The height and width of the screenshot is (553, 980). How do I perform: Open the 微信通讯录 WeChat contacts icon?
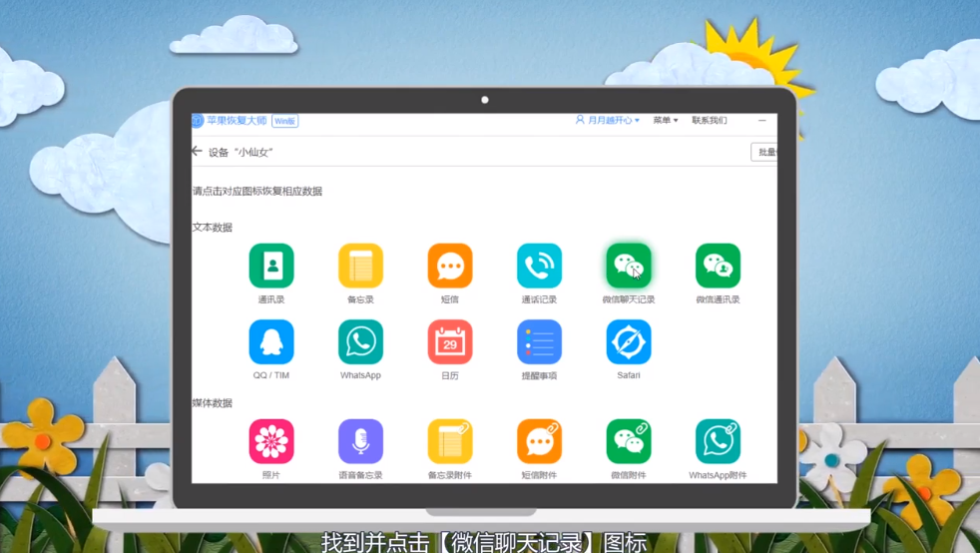(x=719, y=266)
